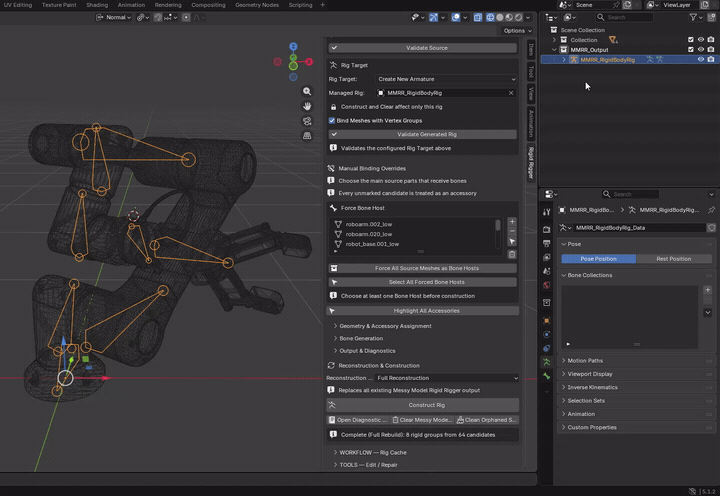This screenshot has width=720, height=496.
Task: Click the outliner Search field
Action: point(624,17)
